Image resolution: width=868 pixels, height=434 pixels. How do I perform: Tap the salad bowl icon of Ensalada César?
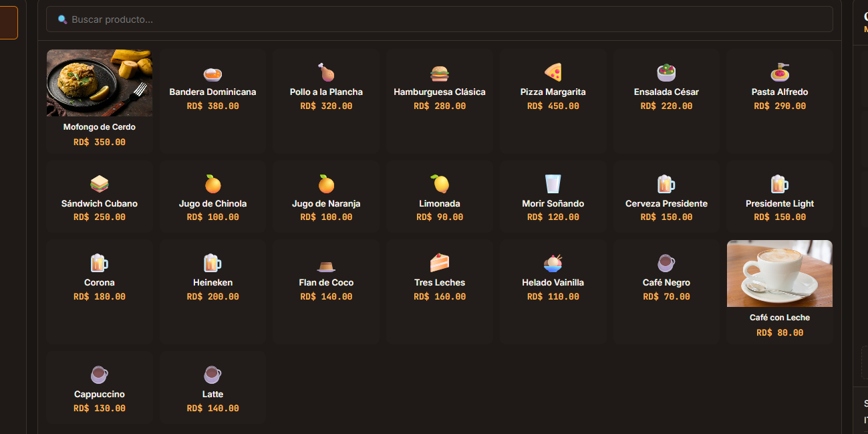(666, 72)
